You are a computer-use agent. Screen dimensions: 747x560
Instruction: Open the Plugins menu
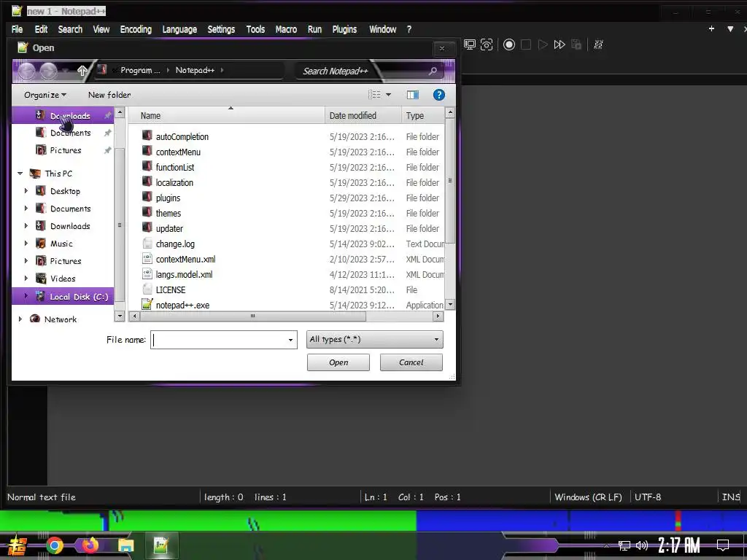click(344, 29)
